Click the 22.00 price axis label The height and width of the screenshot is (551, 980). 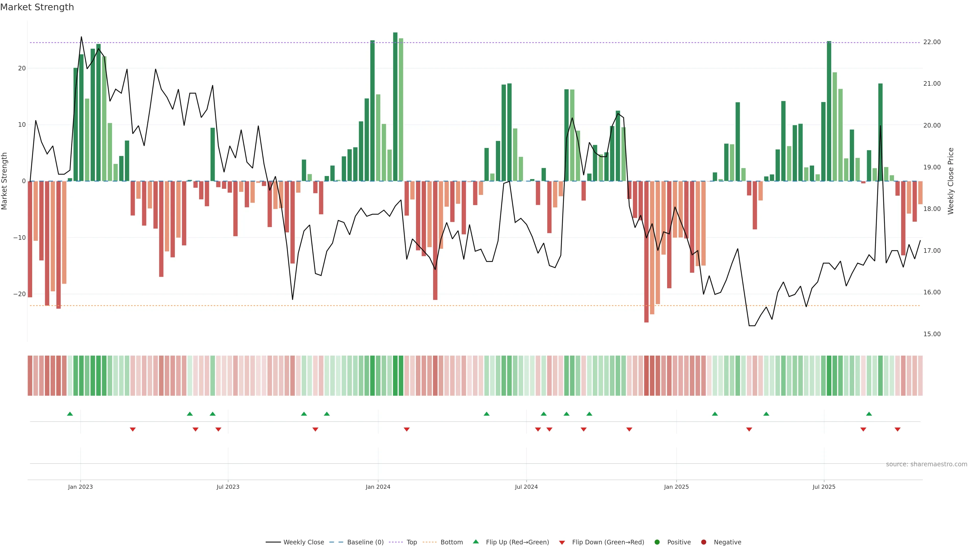click(932, 42)
